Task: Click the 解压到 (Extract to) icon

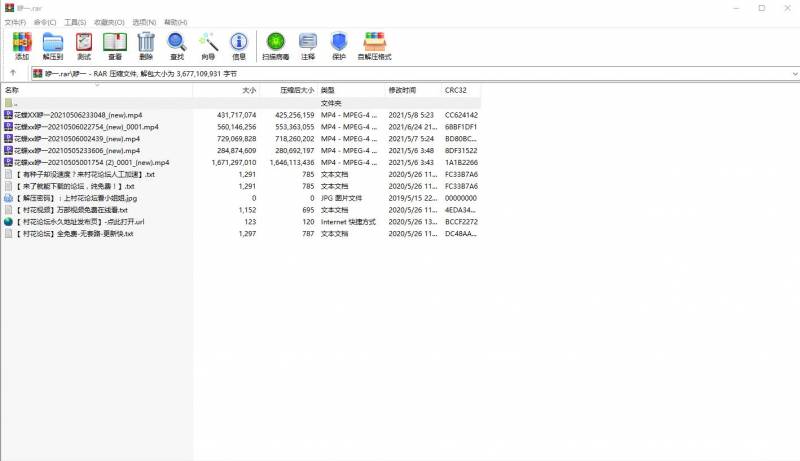Action: click(53, 45)
